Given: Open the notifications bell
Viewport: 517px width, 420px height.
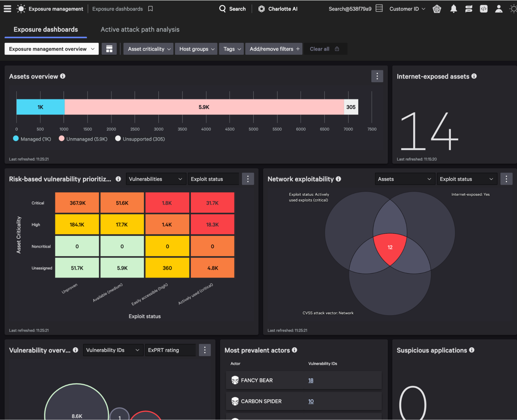Looking at the screenshot, I should [453, 9].
